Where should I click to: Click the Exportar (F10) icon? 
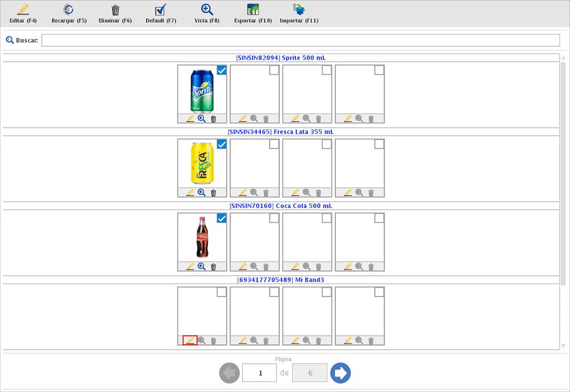click(253, 10)
